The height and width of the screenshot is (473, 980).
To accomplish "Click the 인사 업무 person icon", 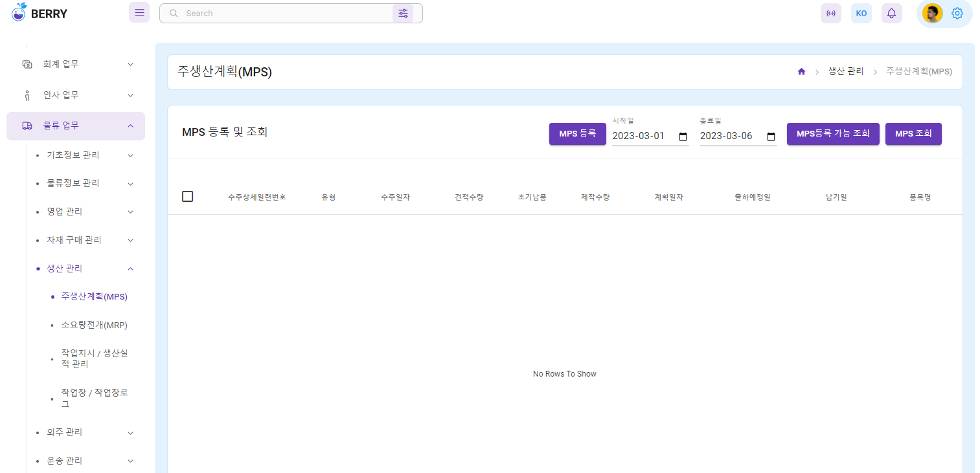I will [27, 95].
